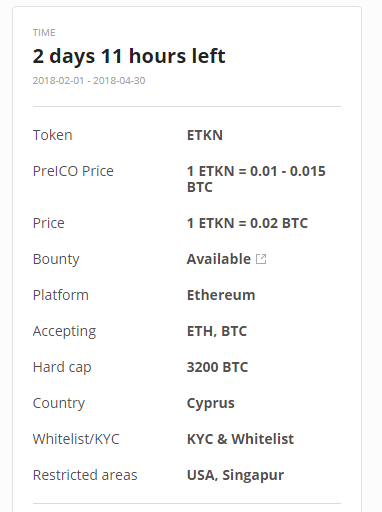
Task: Click the Token row label
Action: click(x=52, y=135)
